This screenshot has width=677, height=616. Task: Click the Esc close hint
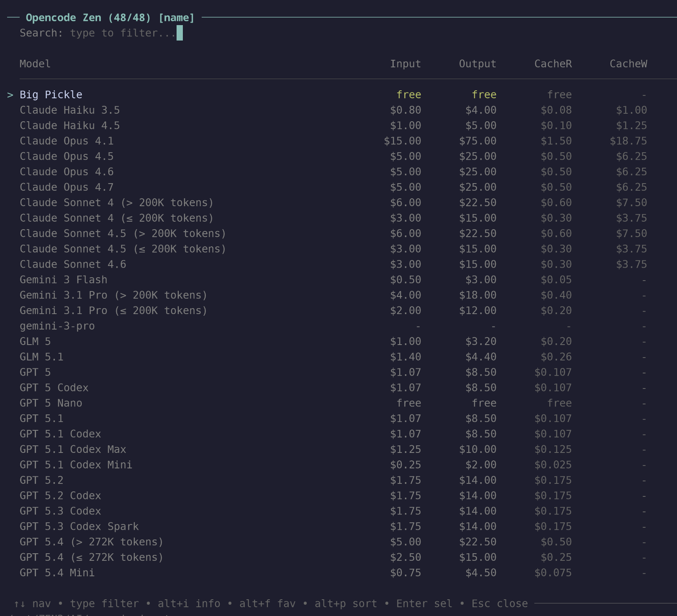pos(500,604)
